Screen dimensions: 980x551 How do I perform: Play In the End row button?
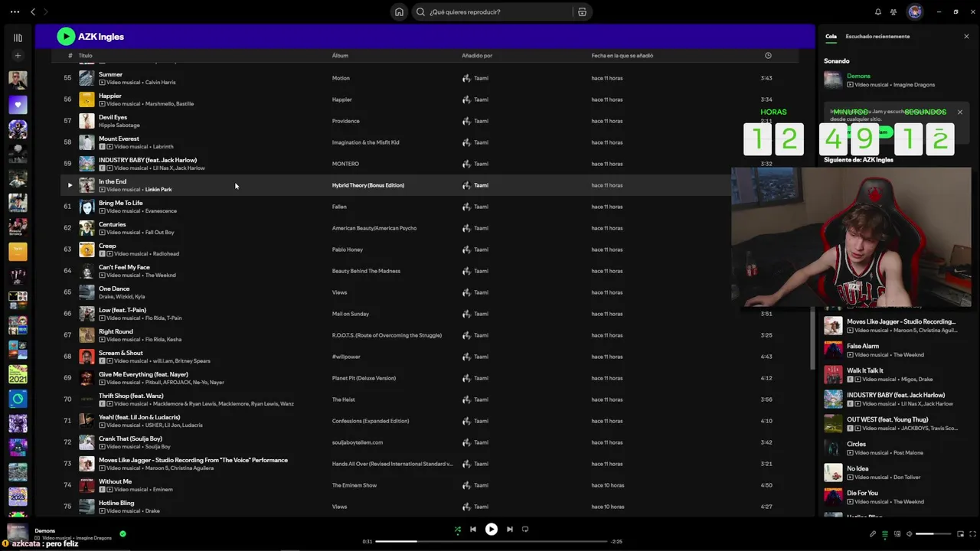(x=70, y=185)
